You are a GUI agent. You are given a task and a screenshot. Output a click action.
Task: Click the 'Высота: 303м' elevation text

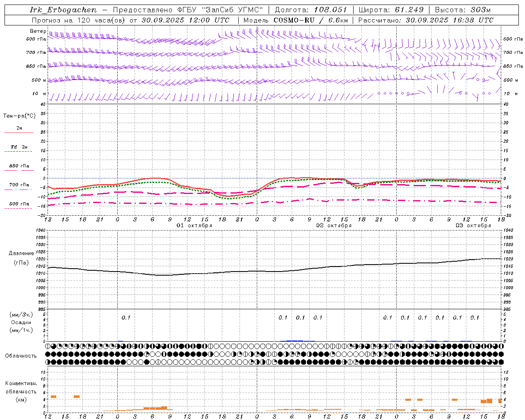pyautogui.click(x=463, y=10)
